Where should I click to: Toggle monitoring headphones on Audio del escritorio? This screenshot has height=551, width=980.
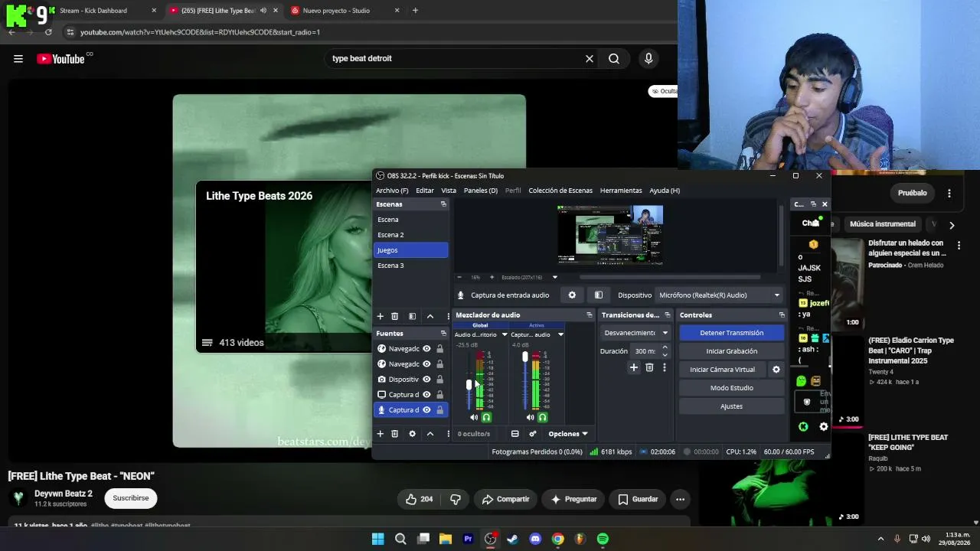(486, 418)
